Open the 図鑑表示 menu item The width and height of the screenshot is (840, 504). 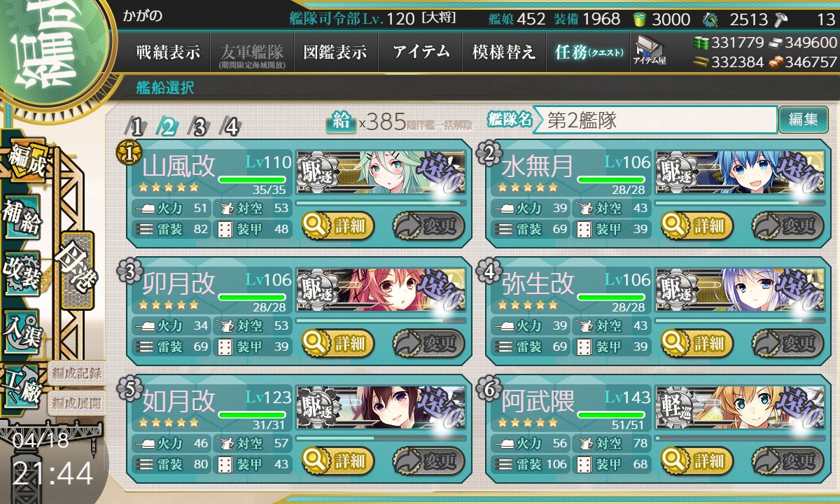pos(335,52)
